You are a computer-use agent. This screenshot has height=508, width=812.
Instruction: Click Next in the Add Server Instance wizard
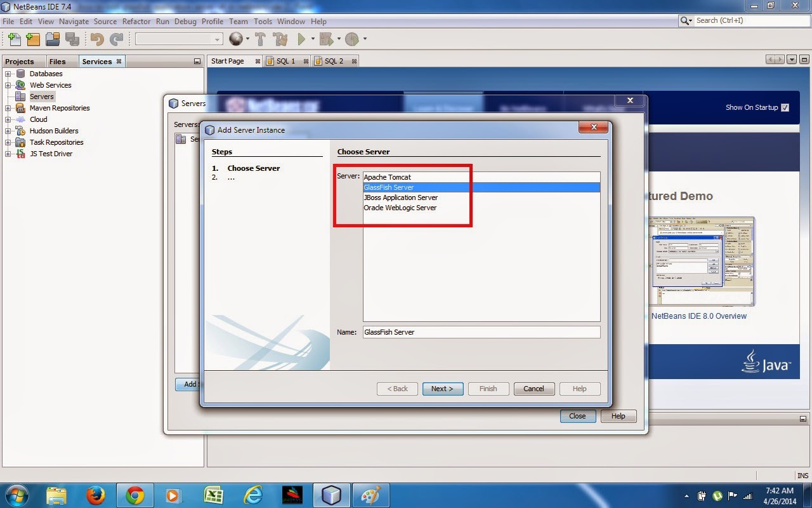(x=442, y=389)
